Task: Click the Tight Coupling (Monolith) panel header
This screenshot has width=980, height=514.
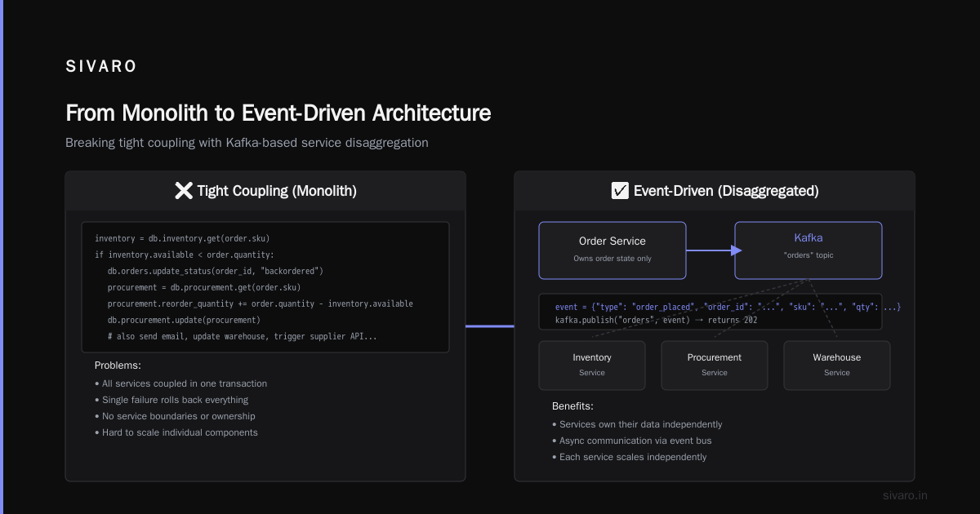Action: pyautogui.click(x=265, y=191)
